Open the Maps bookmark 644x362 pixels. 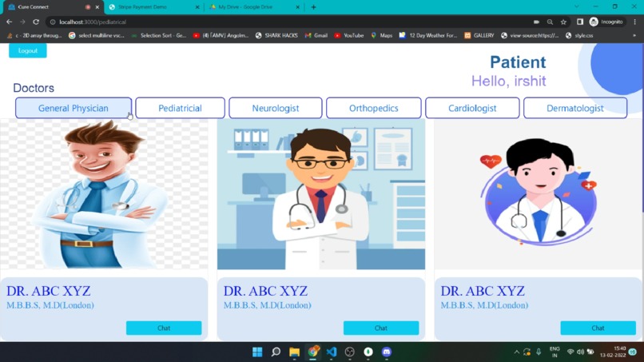tap(382, 35)
